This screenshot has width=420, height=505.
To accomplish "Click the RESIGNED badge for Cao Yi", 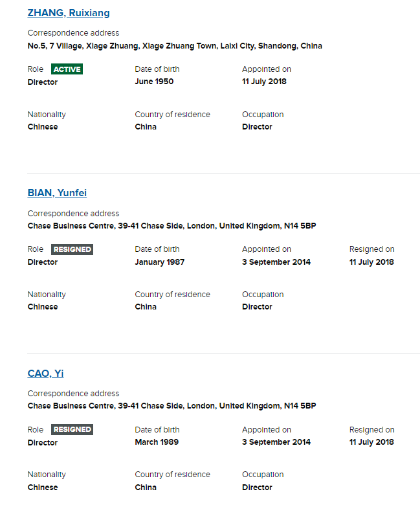I will pos(72,430).
